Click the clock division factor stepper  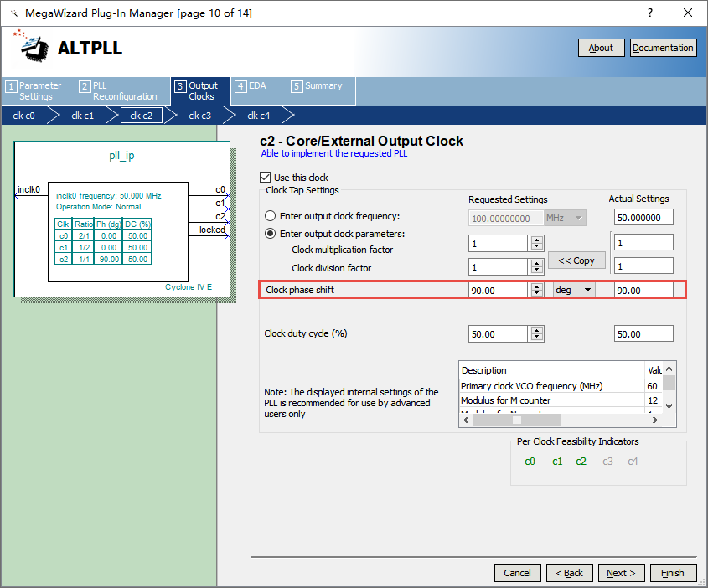(536, 266)
